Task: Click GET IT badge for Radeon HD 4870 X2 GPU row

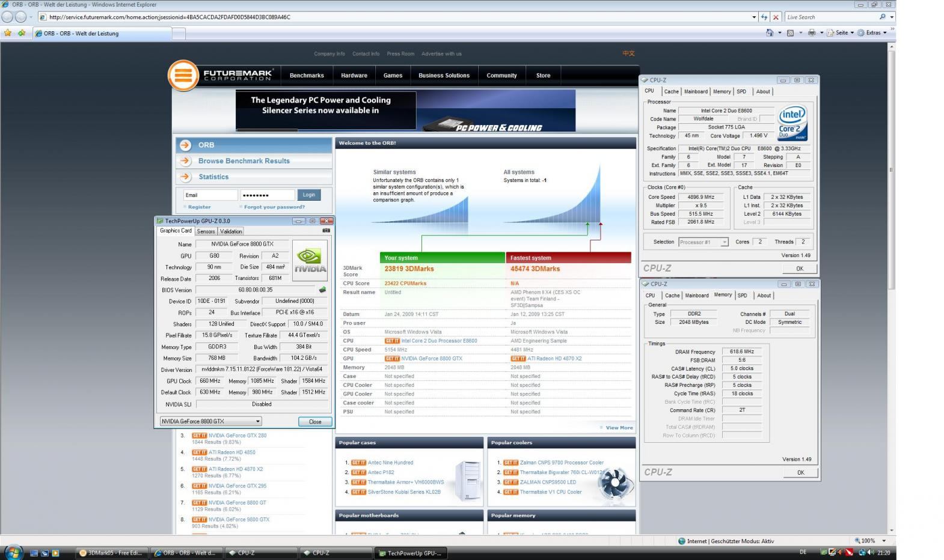Action: click(x=518, y=359)
